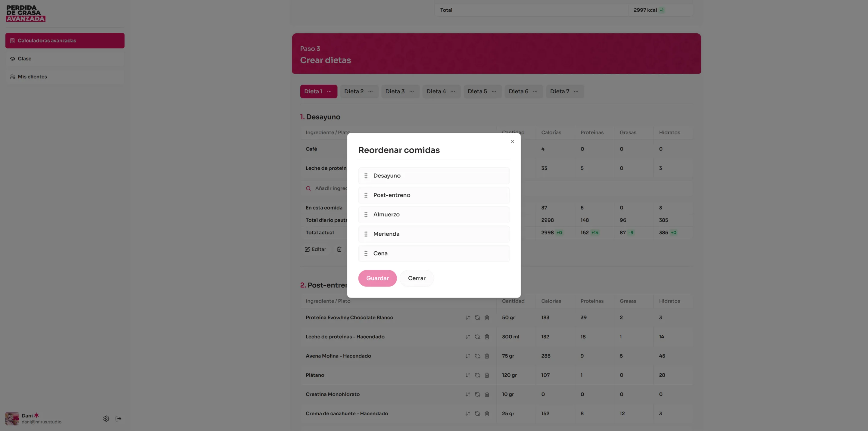Viewport: 868px width, 431px height.
Task: Click the logout icon in the sidebar footer
Action: (x=118, y=419)
